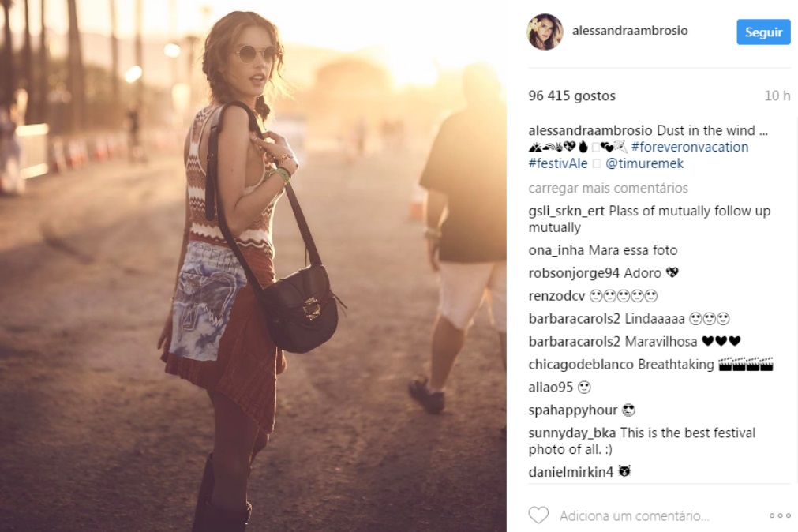Open alessandraambrosio profile picture avatar

tap(545, 32)
